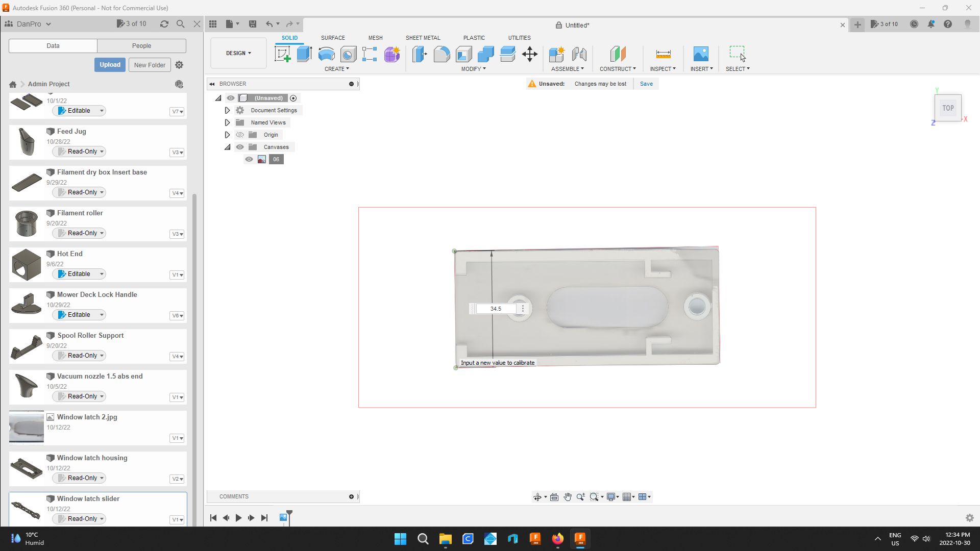Open the Press Pull modify tool
This screenshot has width=980, height=551.
pyautogui.click(x=419, y=55)
